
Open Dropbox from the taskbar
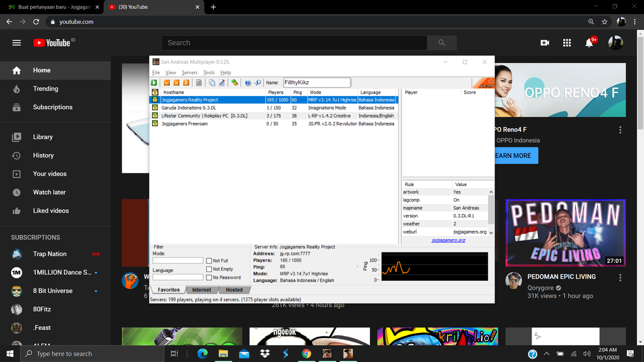(265, 354)
